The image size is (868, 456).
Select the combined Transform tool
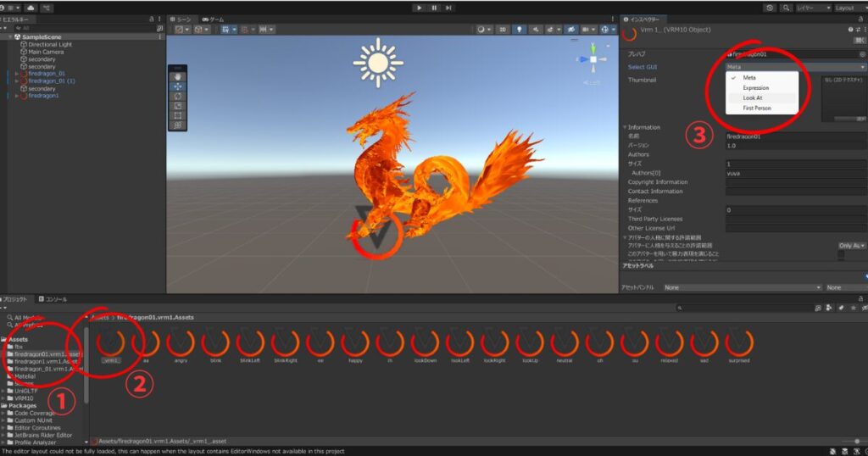click(x=178, y=125)
